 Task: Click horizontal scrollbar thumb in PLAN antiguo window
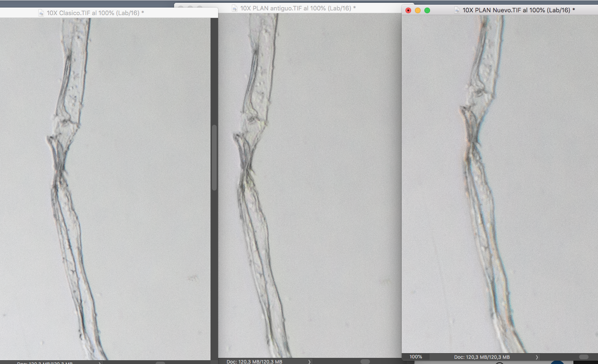[x=365, y=362]
